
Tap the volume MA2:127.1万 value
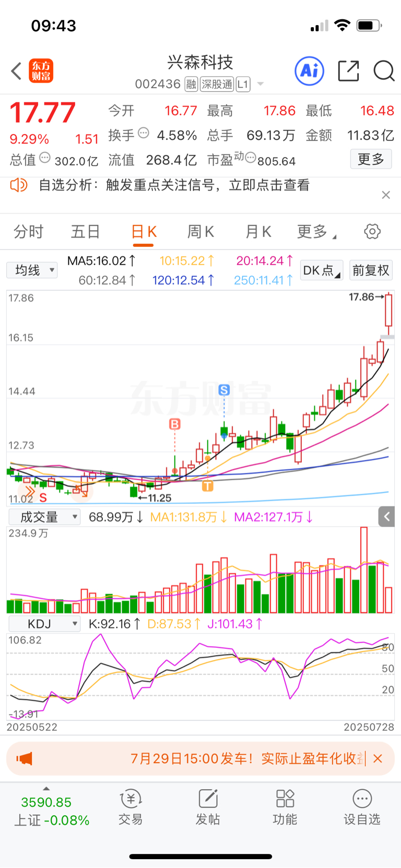point(273,517)
